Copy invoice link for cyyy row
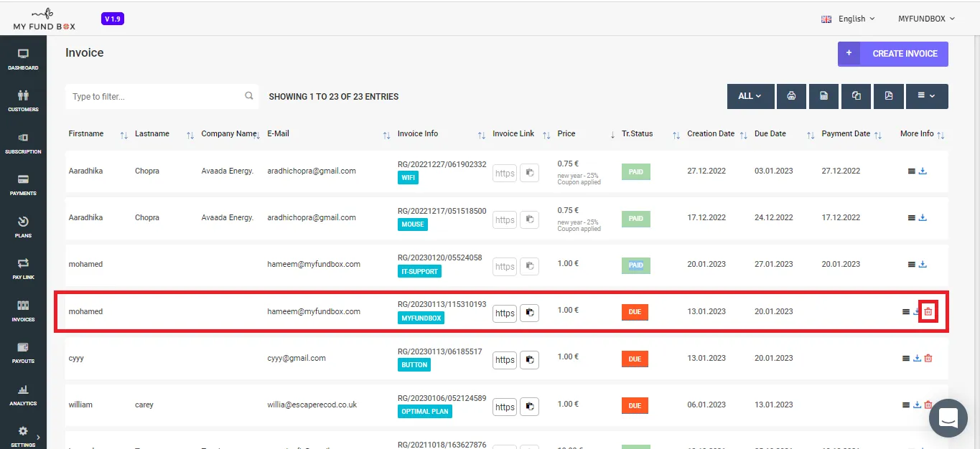Image resolution: width=980 pixels, height=449 pixels. (x=529, y=360)
